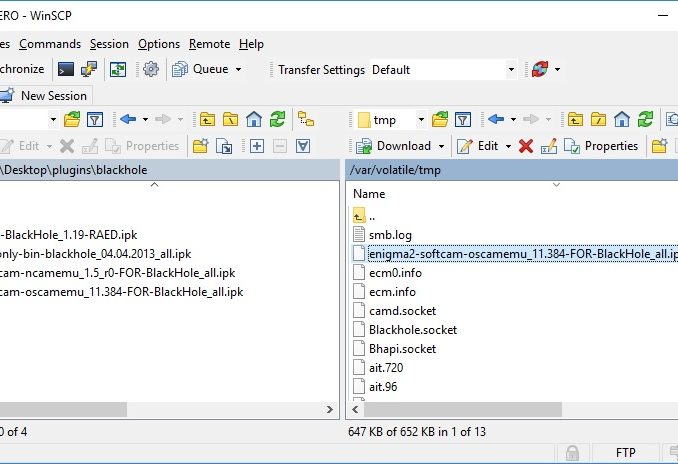The image size is (678, 464).
Task: Open the terminal console icon
Action: (x=66, y=69)
